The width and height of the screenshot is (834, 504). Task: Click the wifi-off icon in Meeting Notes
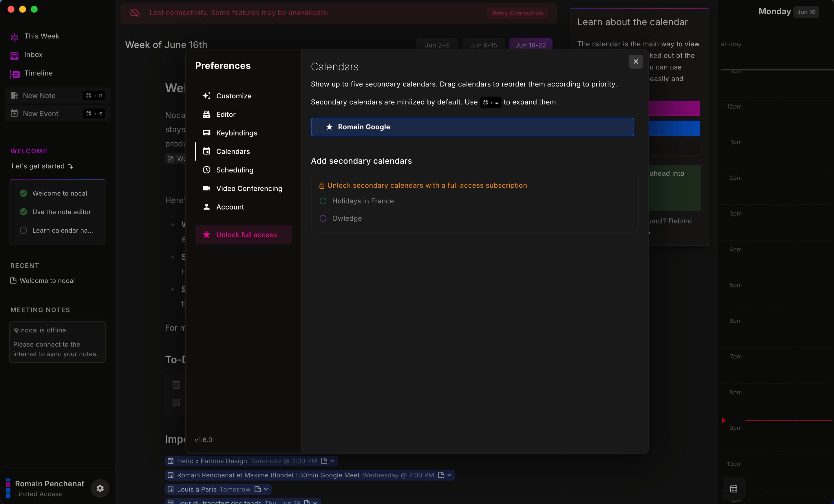(x=16, y=330)
